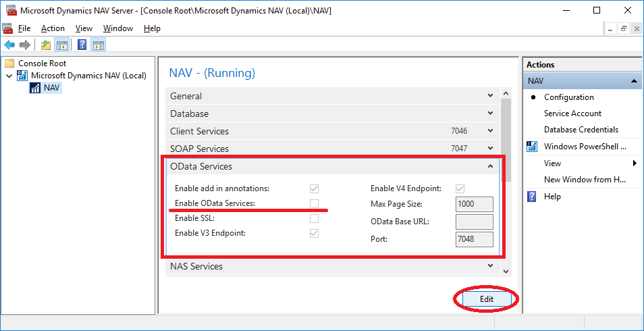Toggle the Show/Hide Action Pane icon
Viewport: 644px width, 331px height.
point(99,45)
